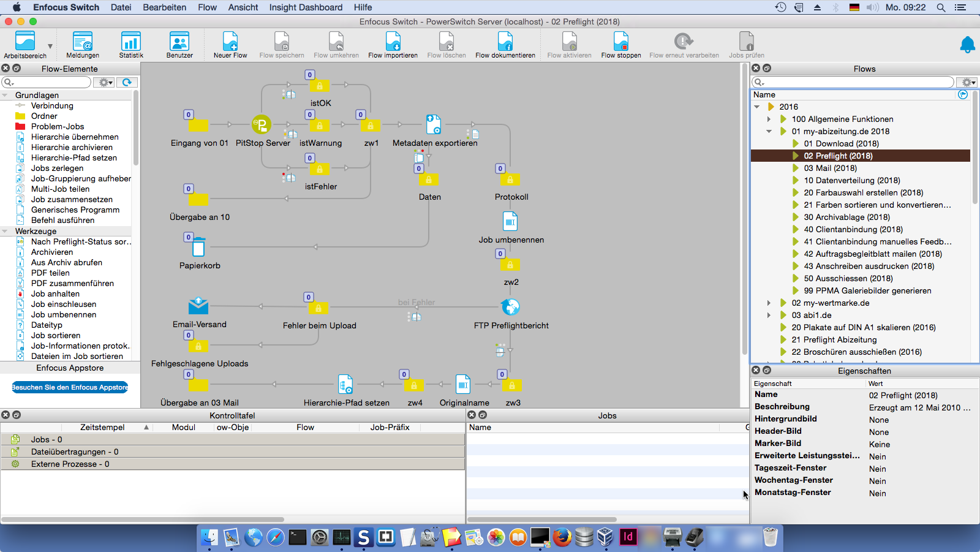
Task: Select the PitStop Server element in canvas
Action: pyautogui.click(x=262, y=125)
